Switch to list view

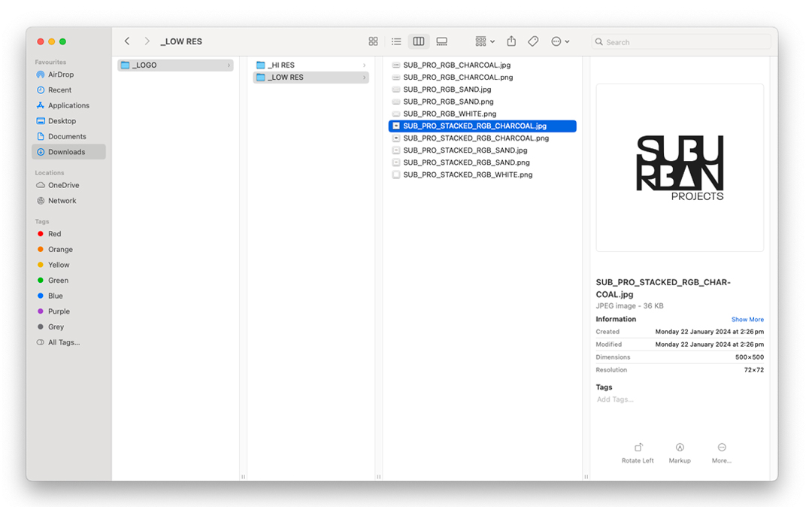(x=396, y=41)
